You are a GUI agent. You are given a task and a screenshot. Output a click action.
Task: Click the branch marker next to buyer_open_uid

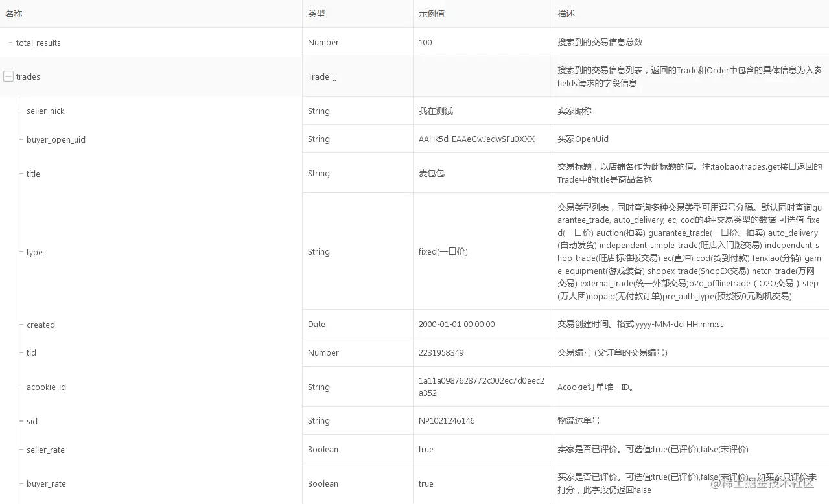(20, 139)
